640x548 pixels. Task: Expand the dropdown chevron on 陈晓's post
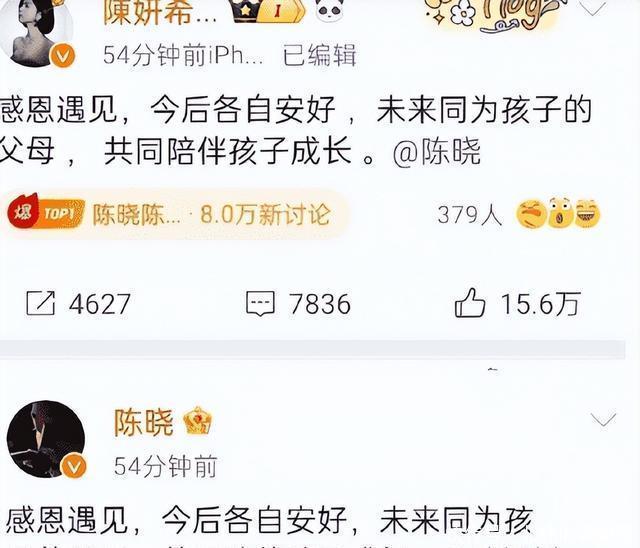603,419
